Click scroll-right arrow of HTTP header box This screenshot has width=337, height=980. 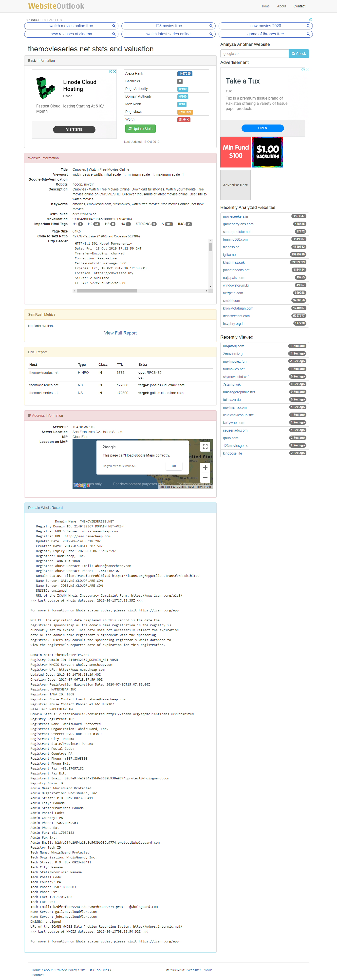(x=206, y=291)
